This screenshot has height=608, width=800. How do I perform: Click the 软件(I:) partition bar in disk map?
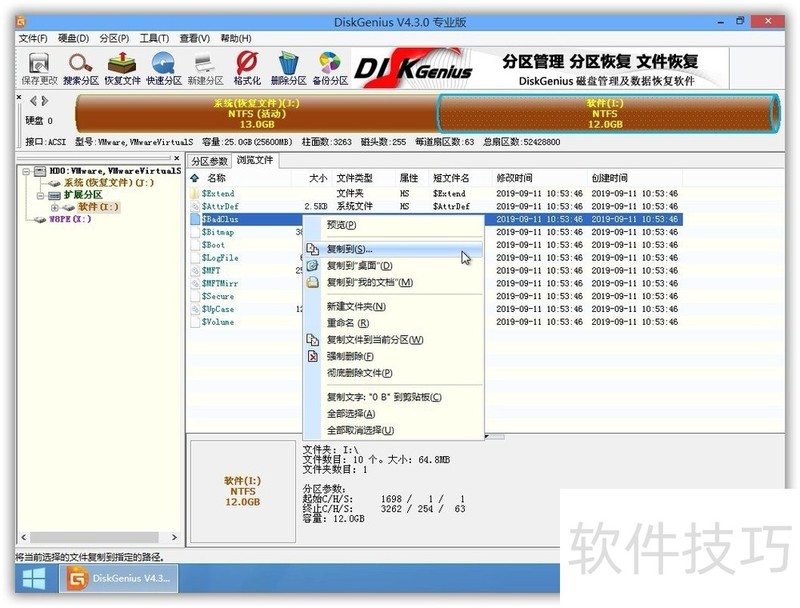pyautogui.click(x=607, y=113)
